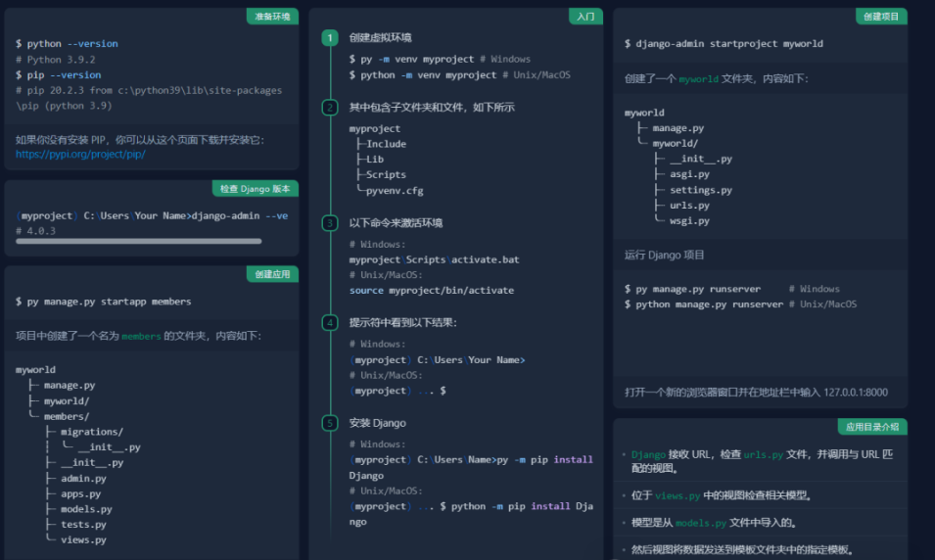Select '__init__.py' under the migrations folder
This screenshot has height=560, width=935.
tap(109, 446)
